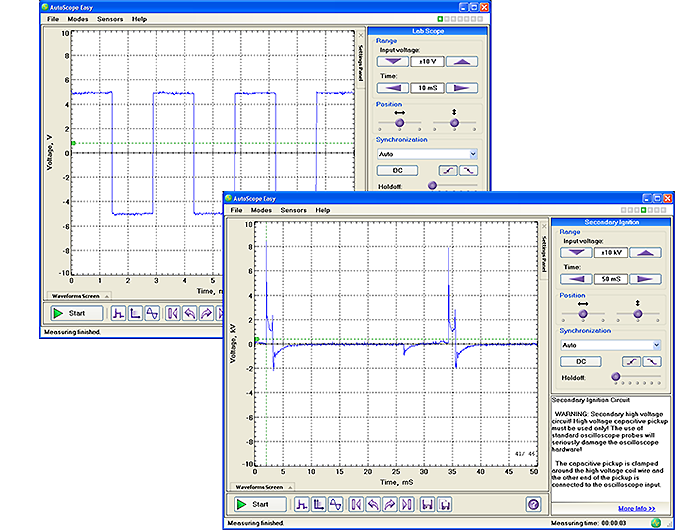675x530 pixels.
Task: Select falling-edge trigger in Lab Scope panel
Action: pyautogui.click(x=468, y=170)
